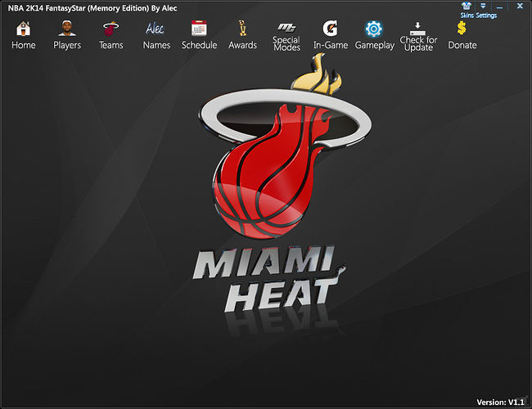Click the Donate dollar icon

tap(462, 29)
